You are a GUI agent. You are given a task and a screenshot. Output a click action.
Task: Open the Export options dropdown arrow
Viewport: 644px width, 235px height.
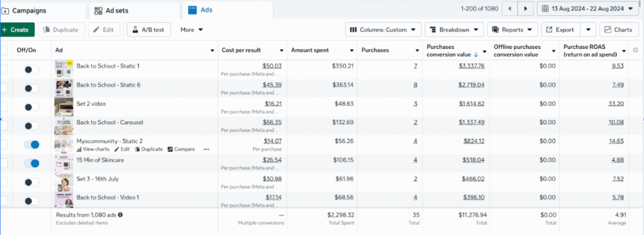588,30
